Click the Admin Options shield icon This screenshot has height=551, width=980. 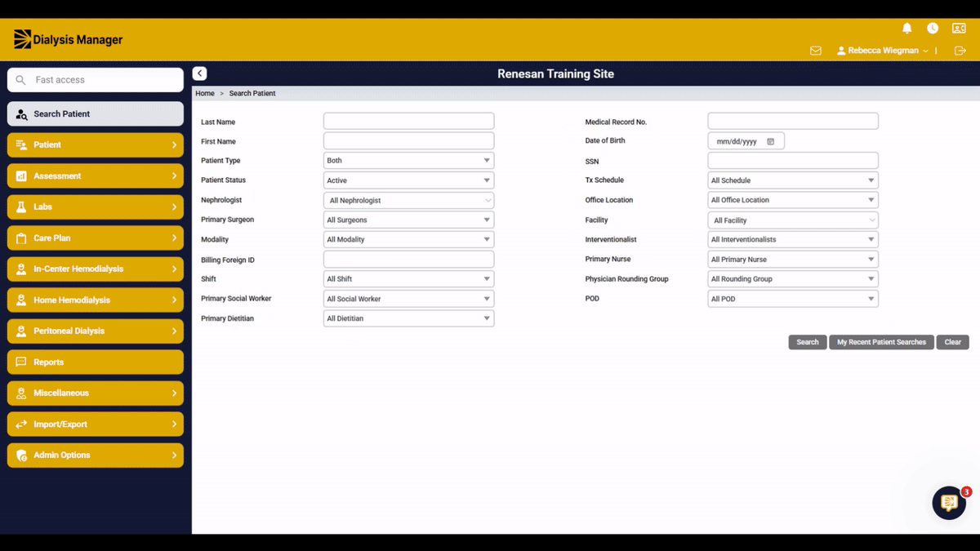pos(21,455)
